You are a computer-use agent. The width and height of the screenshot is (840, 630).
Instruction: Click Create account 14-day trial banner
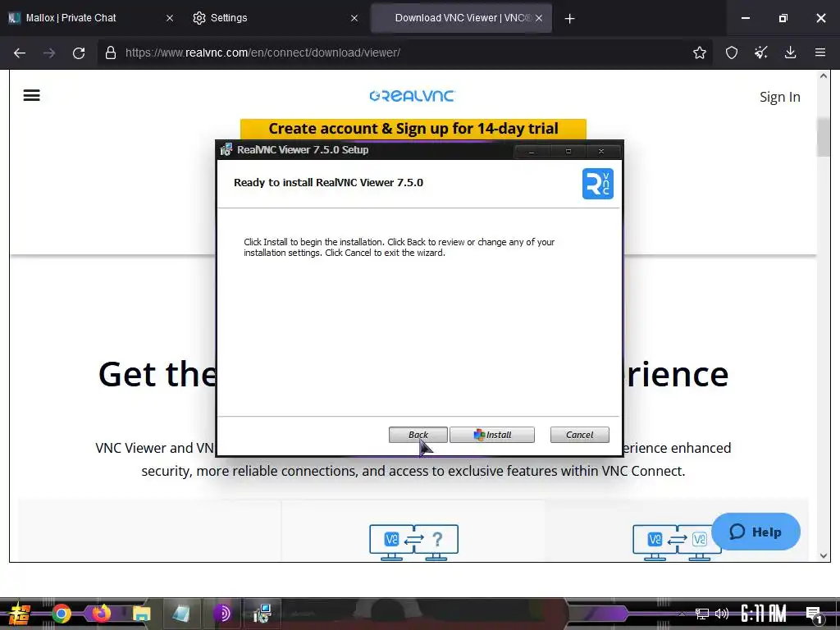413,129
